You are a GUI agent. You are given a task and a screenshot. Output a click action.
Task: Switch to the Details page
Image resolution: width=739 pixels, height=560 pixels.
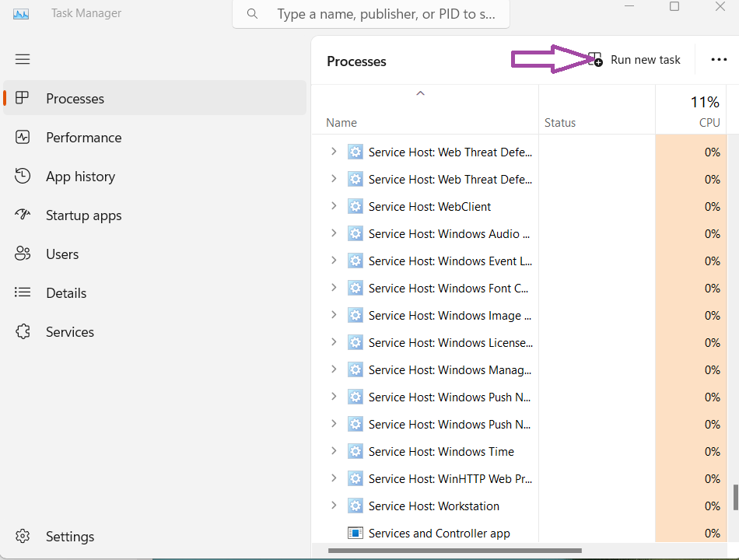point(66,293)
